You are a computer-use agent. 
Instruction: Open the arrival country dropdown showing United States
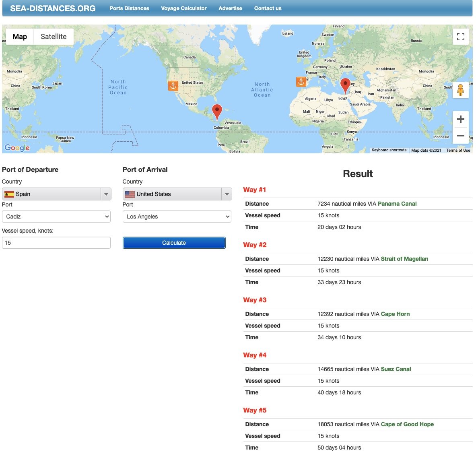177,194
